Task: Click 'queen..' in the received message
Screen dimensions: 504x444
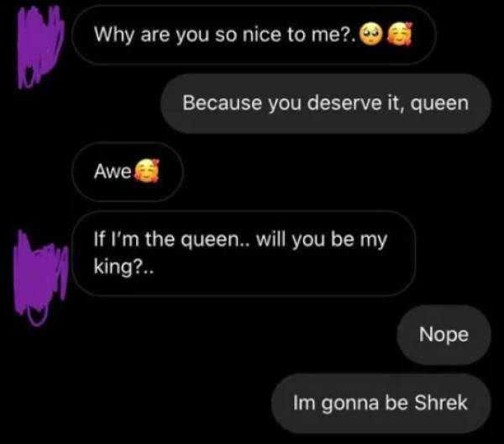Action: (x=215, y=240)
